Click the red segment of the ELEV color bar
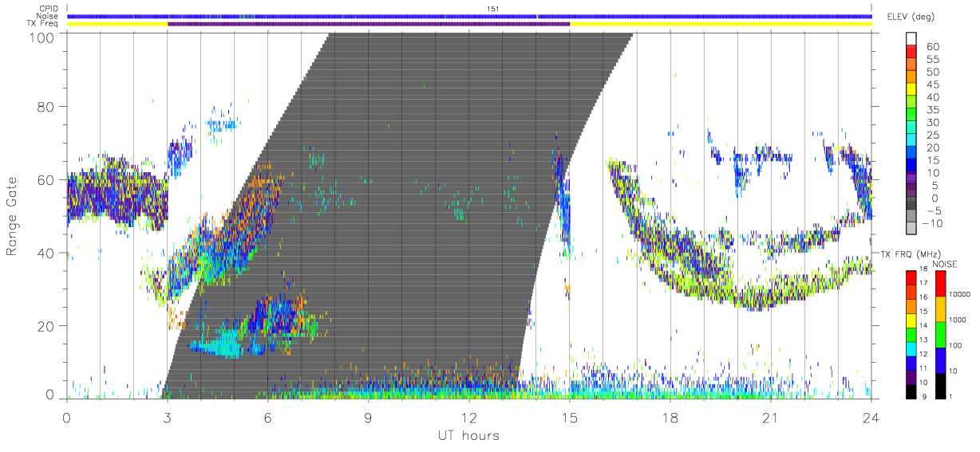The image size is (980, 452). (x=911, y=52)
